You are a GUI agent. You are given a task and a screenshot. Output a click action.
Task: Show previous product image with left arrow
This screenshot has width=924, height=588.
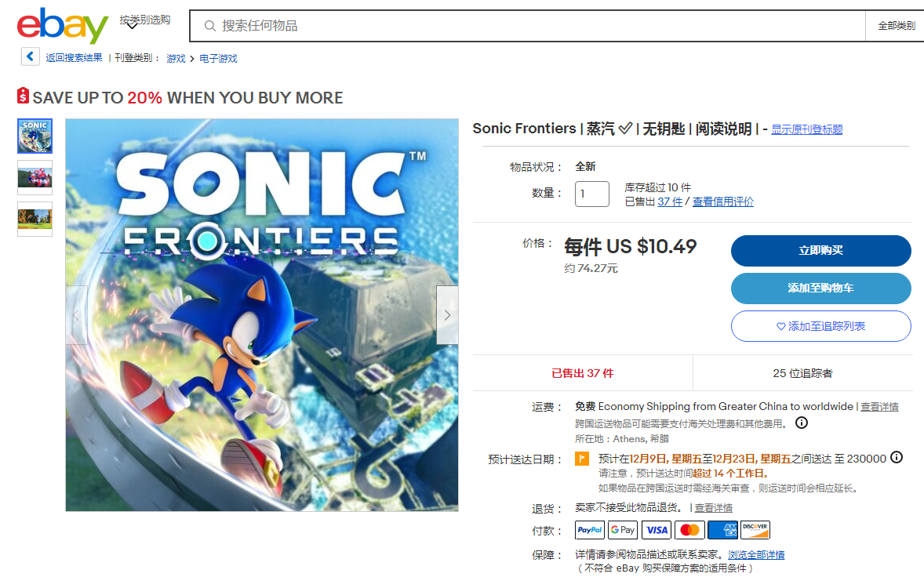click(x=76, y=315)
